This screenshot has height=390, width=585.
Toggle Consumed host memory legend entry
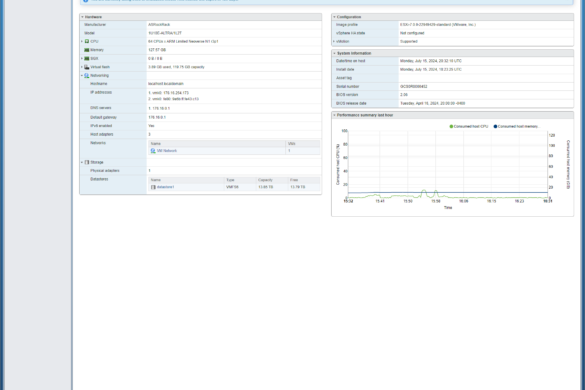[x=516, y=127]
